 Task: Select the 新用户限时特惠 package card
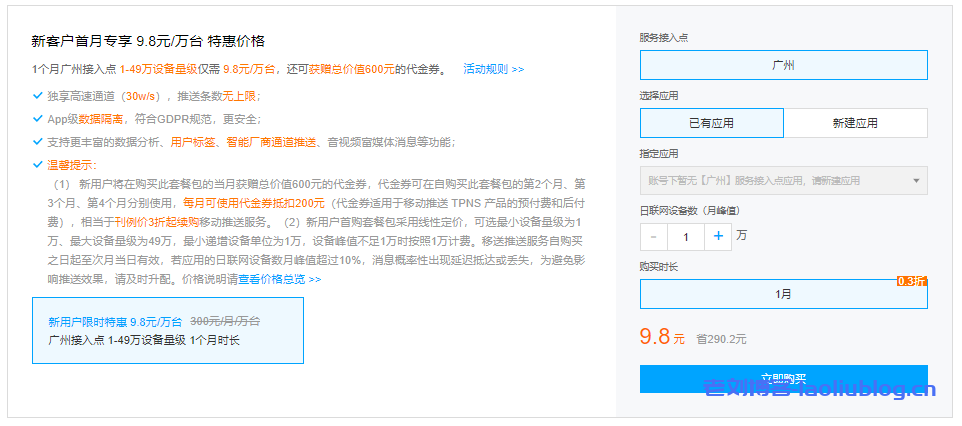pos(167,330)
